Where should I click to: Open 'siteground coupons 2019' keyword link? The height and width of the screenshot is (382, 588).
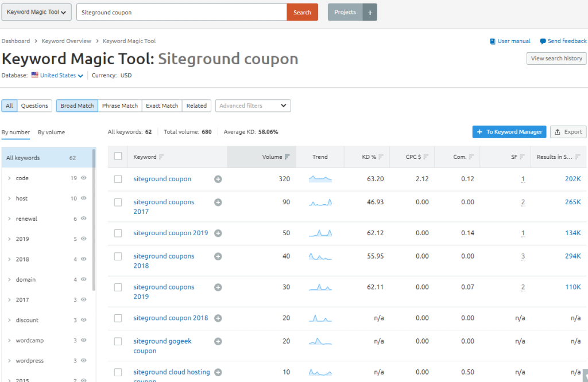[x=164, y=292]
